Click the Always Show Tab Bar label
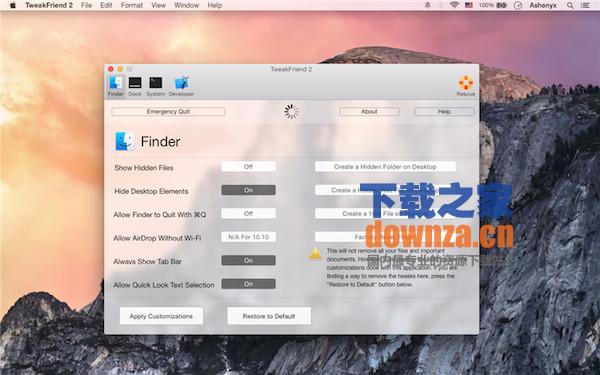The height and width of the screenshot is (375, 600). (x=147, y=262)
